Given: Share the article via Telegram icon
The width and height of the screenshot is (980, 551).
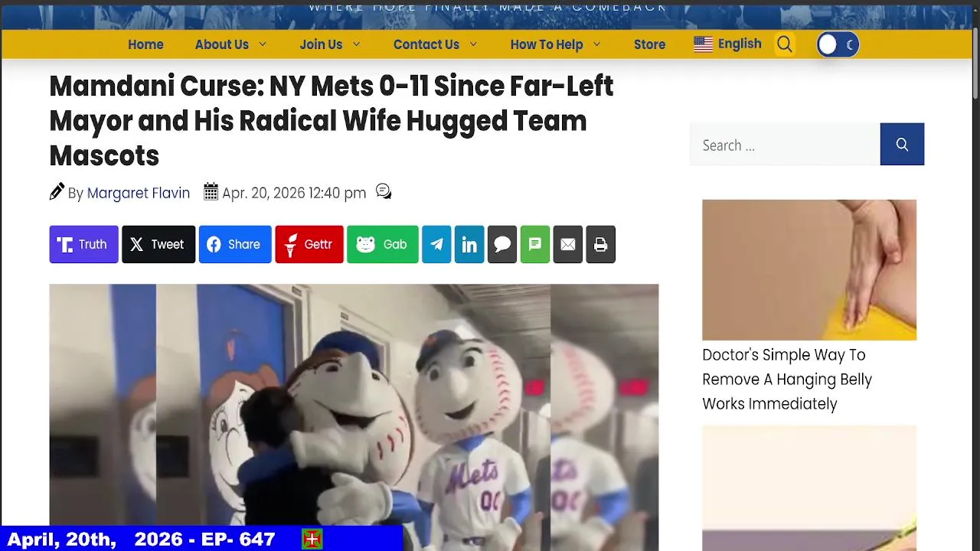Looking at the screenshot, I should 436,244.
